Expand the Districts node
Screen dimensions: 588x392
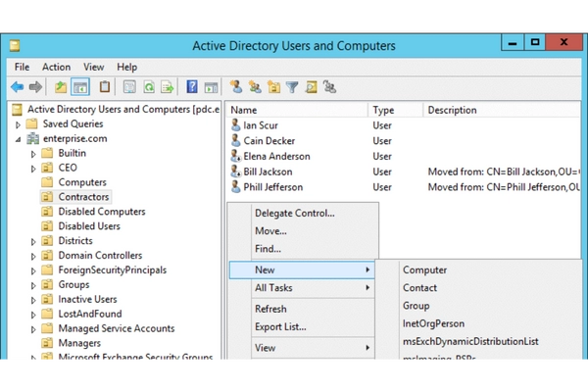tap(33, 242)
